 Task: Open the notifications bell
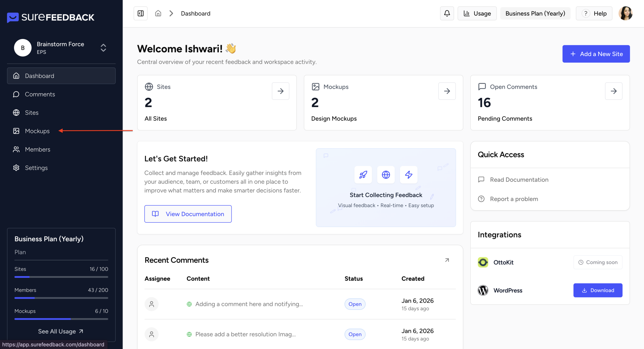click(447, 13)
